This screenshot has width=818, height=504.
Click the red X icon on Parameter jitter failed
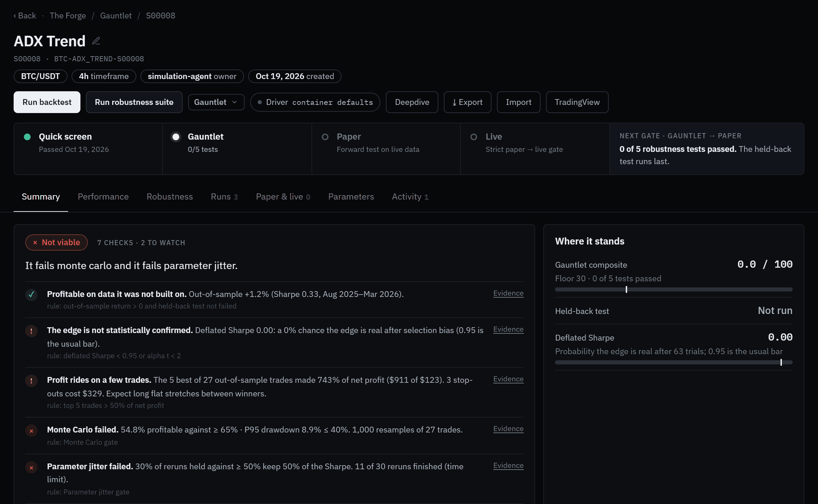tap(31, 468)
